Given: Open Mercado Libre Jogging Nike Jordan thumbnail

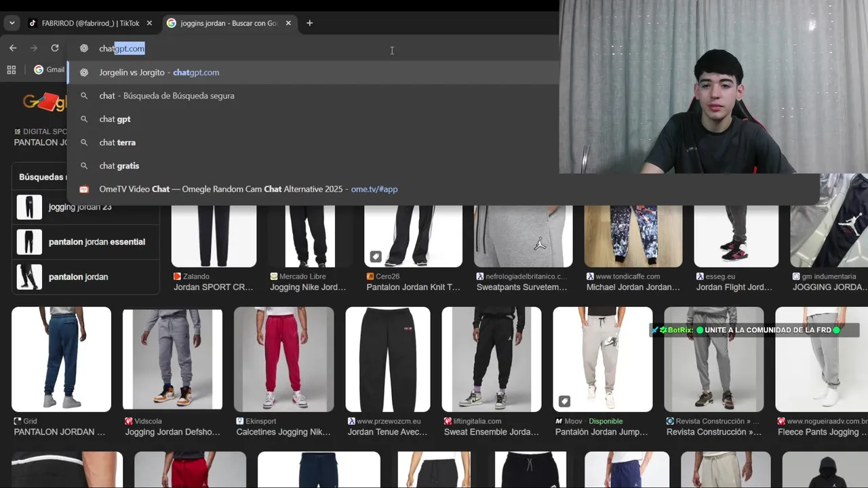Looking at the screenshot, I should click(x=310, y=236).
